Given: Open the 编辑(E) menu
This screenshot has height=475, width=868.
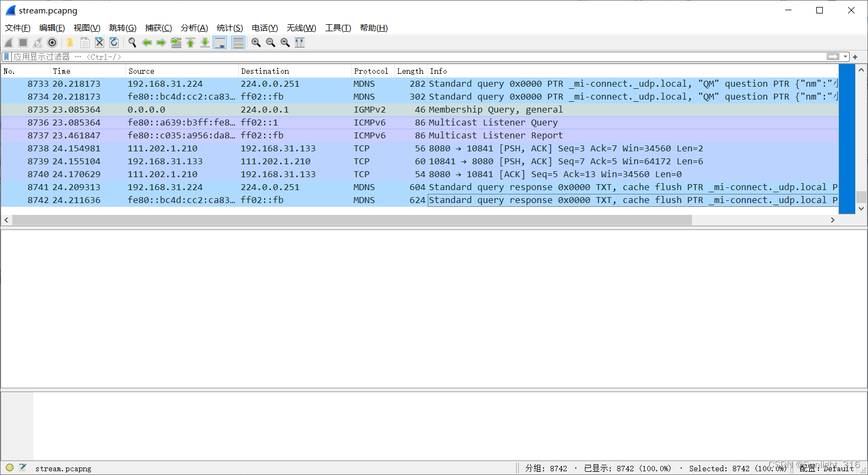Looking at the screenshot, I should click(x=52, y=28).
